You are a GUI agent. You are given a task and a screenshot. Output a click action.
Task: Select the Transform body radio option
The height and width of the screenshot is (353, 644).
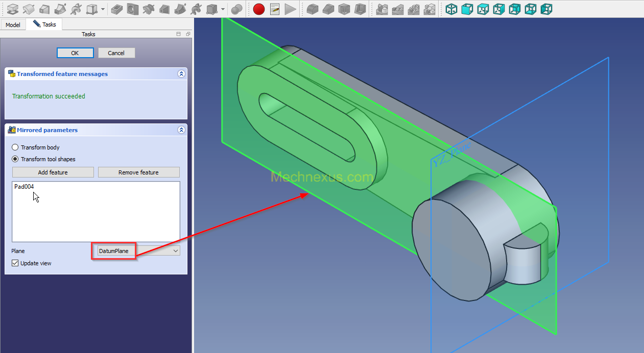(x=36, y=147)
